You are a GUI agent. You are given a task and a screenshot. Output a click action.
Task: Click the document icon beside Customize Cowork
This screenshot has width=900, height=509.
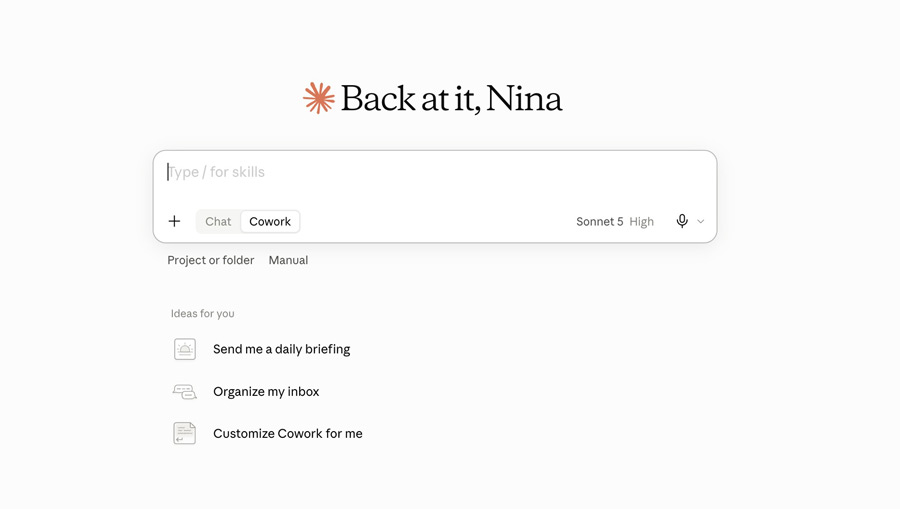click(185, 433)
